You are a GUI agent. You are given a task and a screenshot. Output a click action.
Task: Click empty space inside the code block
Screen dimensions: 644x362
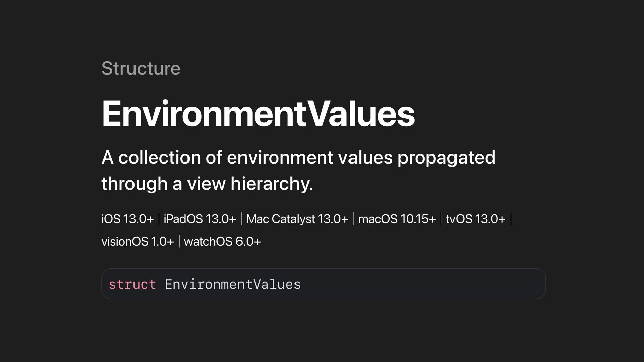click(423, 284)
